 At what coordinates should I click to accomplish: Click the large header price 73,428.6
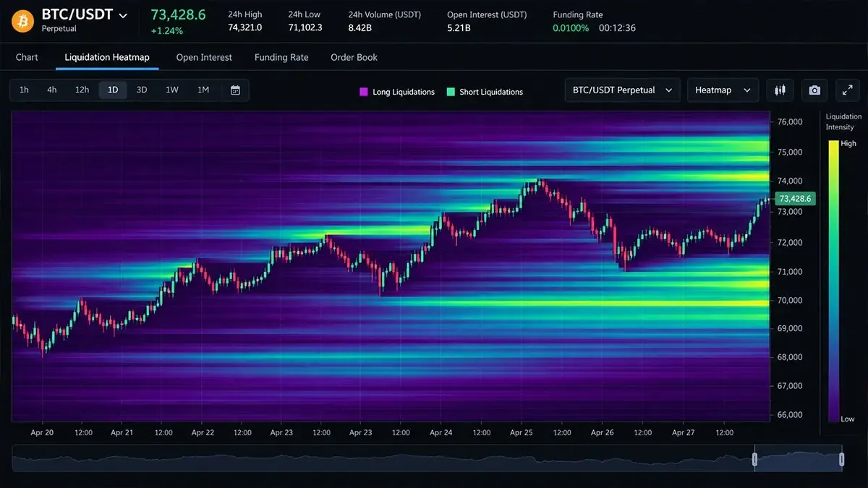[x=178, y=14]
